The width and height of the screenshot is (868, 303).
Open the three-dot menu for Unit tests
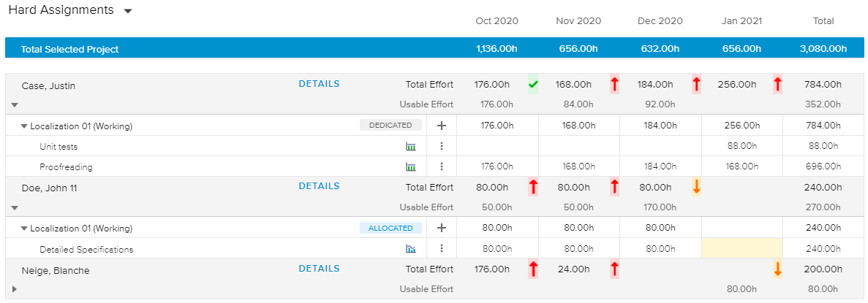point(442,146)
